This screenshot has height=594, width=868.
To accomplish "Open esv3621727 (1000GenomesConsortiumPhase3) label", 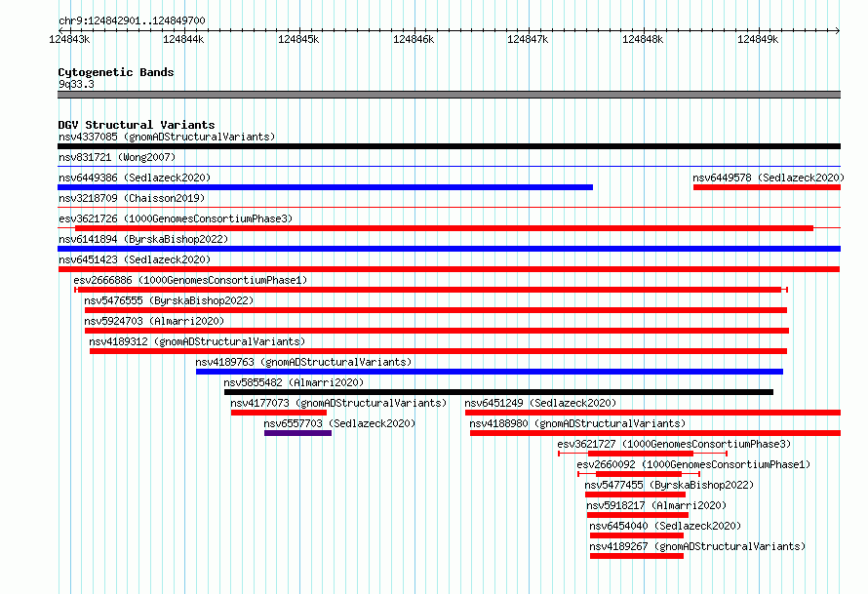I will click(674, 444).
